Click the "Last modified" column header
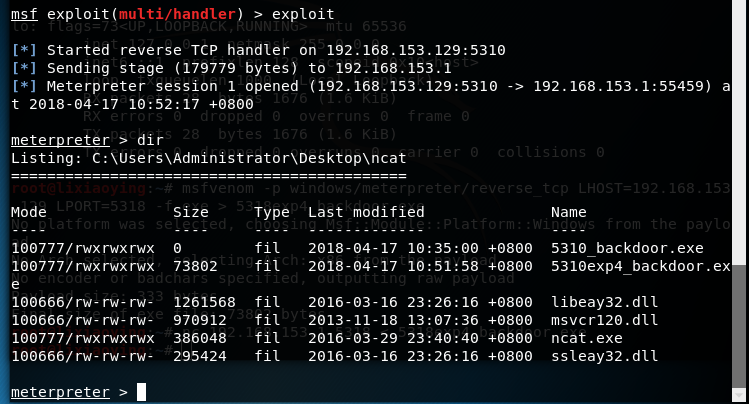The height and width of the screenshot is (404, 749). point(366,212)
